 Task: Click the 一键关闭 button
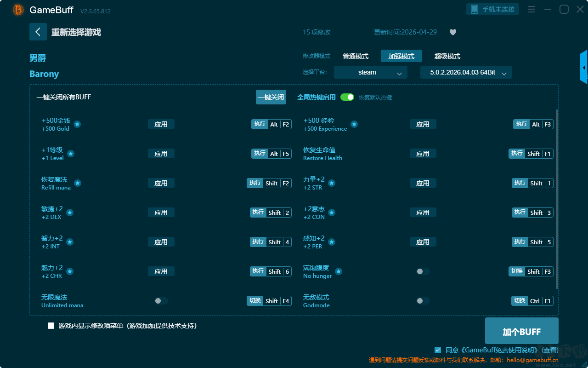point(271,97)
